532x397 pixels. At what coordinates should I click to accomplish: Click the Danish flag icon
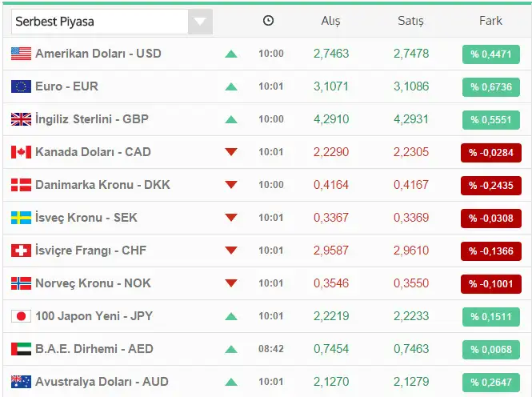pos(21,185)
